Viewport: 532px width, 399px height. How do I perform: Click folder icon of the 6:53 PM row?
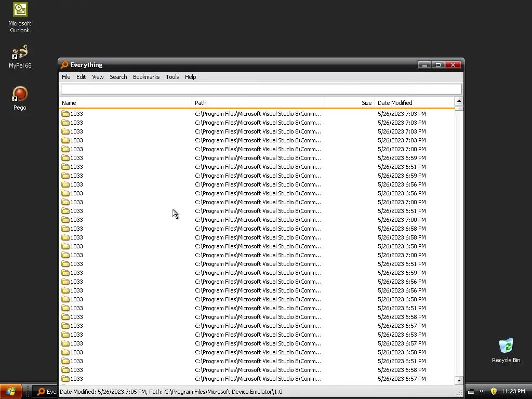(65, 335)
